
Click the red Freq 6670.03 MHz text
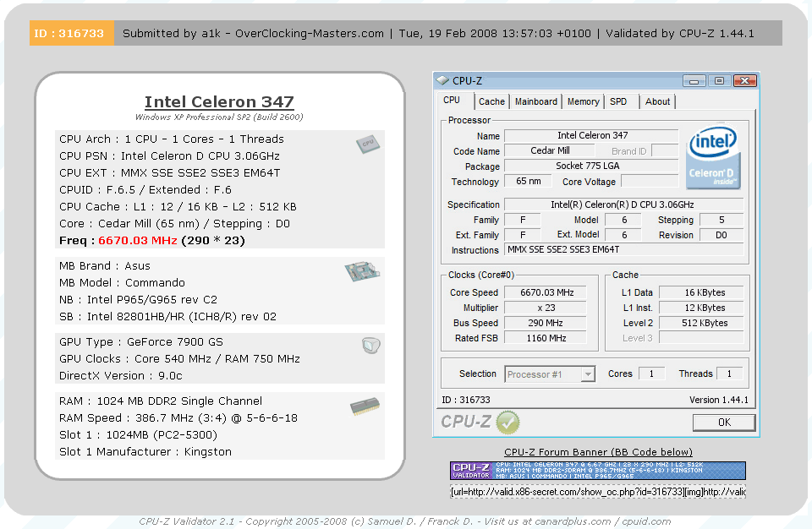(x=138, y=241)
